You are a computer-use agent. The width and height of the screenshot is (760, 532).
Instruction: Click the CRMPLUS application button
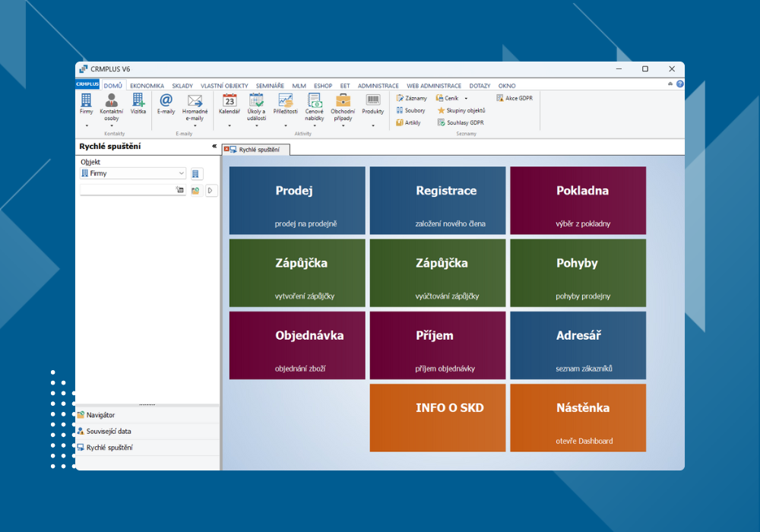(x=87, y=84)
